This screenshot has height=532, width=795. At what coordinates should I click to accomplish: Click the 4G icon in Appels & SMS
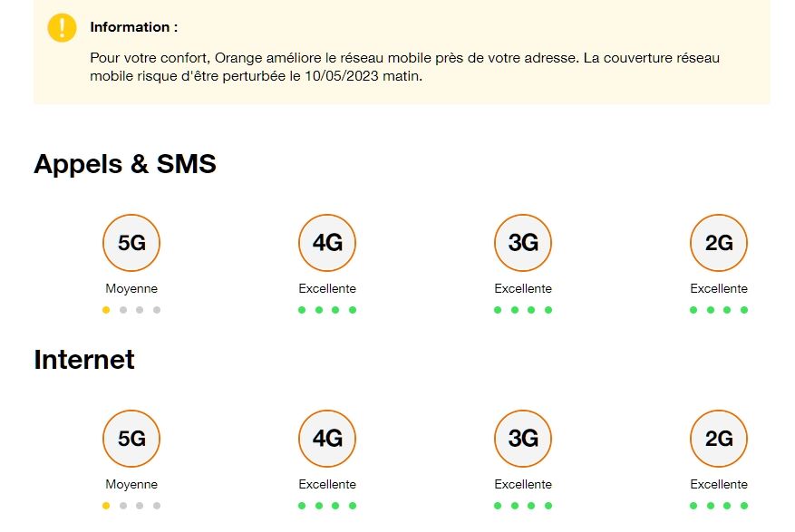(326, 243)
